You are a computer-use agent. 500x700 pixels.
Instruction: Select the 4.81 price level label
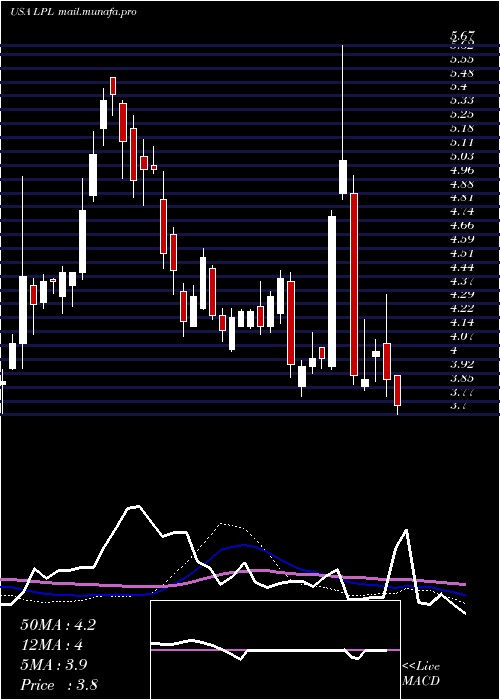pos(462,198)
